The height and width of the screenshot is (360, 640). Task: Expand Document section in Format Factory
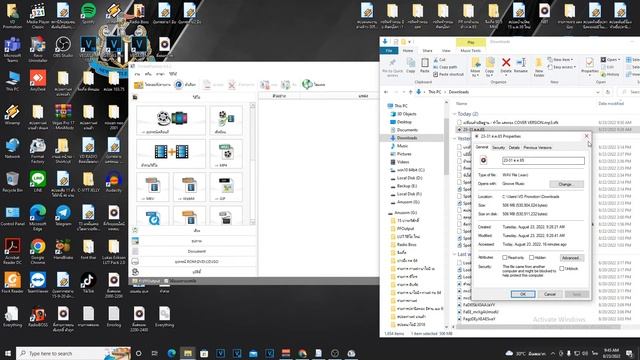click(197, 251)
